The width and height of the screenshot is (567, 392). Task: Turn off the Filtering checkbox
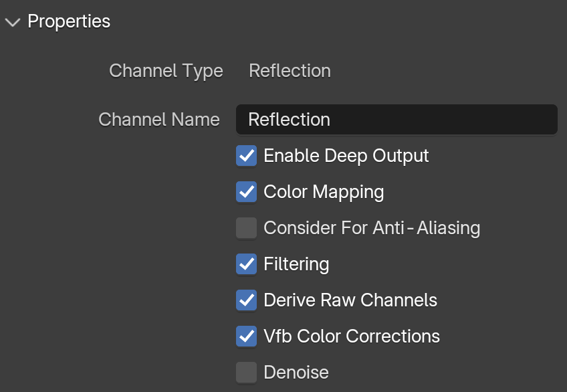[x=247, y=264]
